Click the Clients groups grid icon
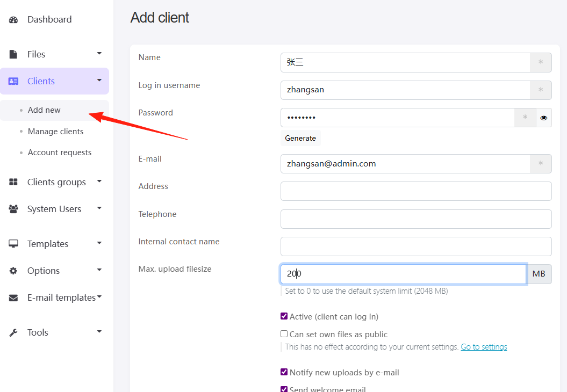 [x=13, y=182]
